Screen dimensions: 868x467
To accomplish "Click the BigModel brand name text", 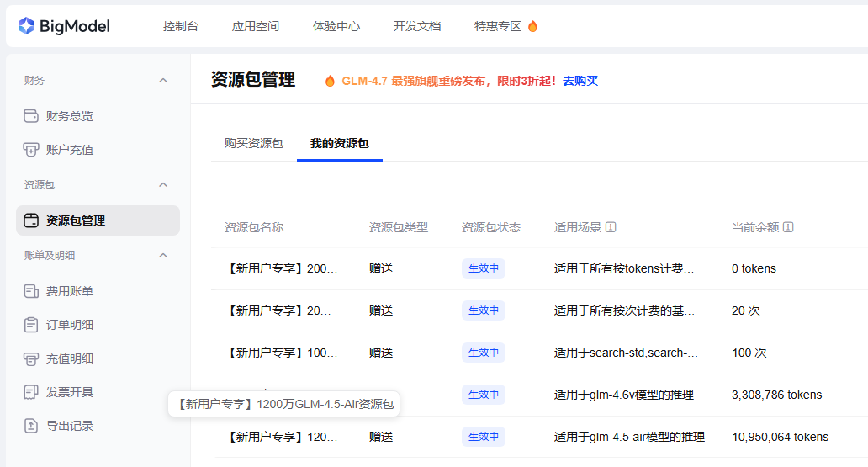I will click(75, 26).
